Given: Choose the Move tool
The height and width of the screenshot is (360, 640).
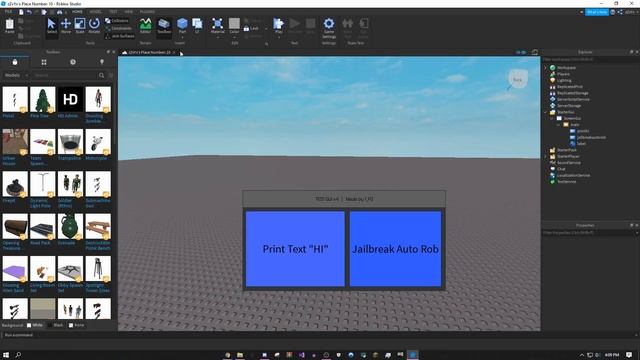Looking at the screenshot, I should [66, 26].
